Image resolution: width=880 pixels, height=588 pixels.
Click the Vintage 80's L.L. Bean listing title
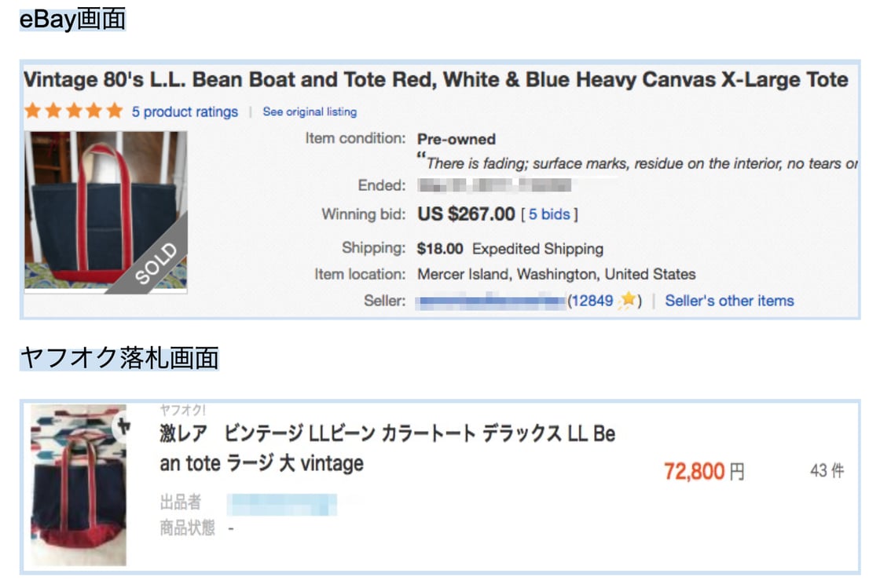pyautogui.click(x=435, y=79)
